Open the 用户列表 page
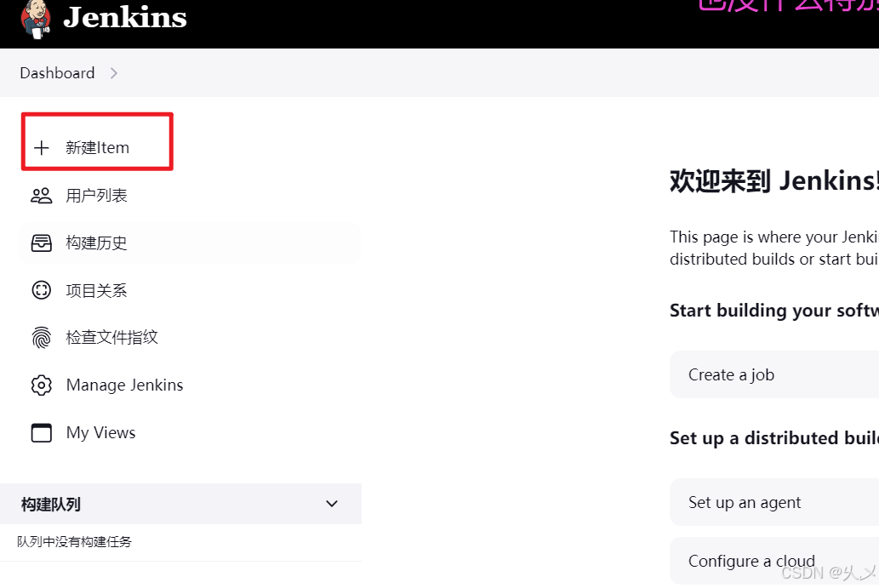The width and height of the screenshot is (879, 588). click(x=96, y=196)
